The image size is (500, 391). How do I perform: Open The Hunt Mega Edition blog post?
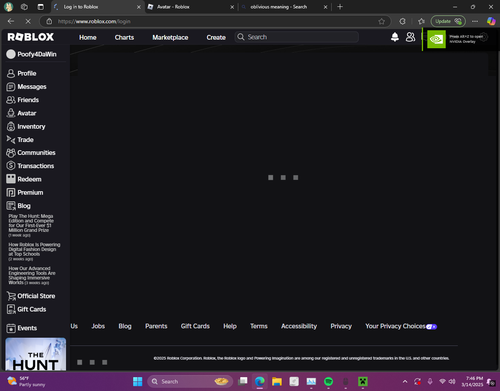31,226
